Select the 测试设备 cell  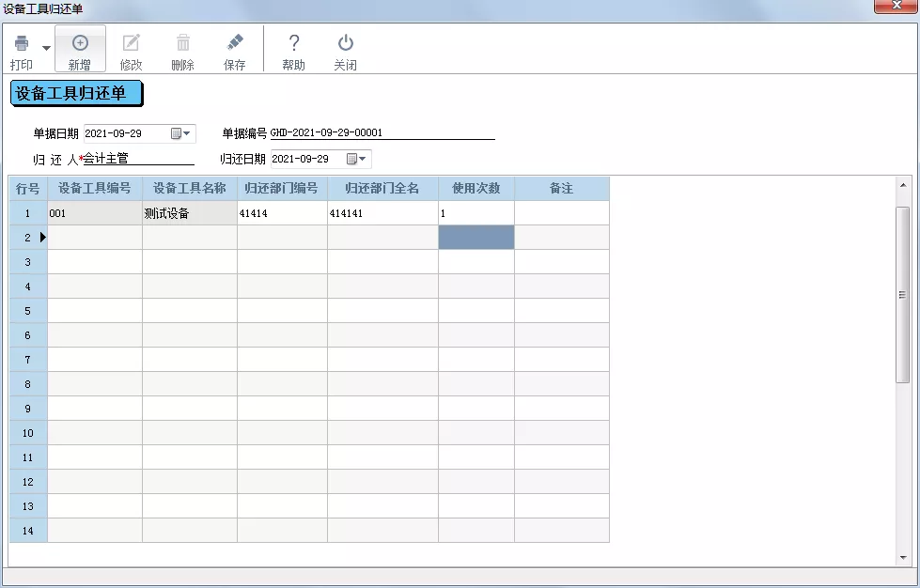[x=190, y=213]
